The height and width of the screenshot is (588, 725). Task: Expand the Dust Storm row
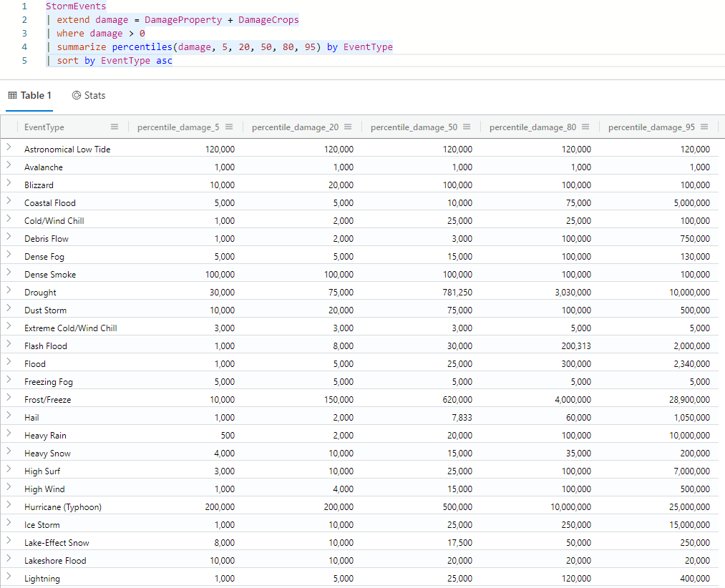(x=9, y=308)
